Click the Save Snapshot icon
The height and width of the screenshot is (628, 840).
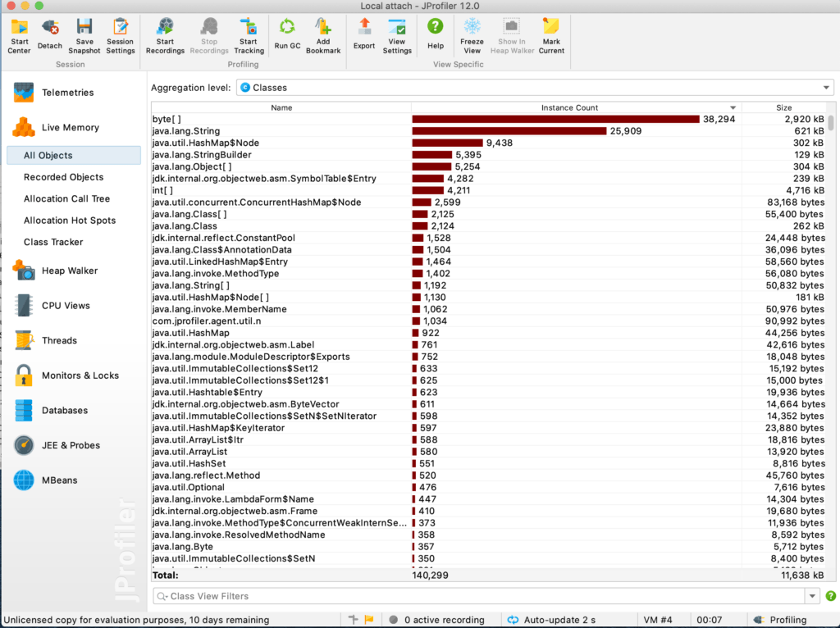[84, 33]
